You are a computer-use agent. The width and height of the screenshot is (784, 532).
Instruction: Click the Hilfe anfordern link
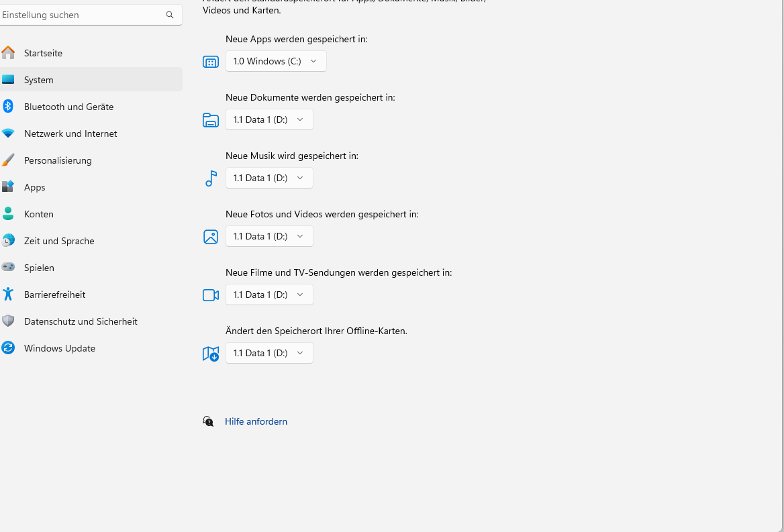click(x=256, y=421)
